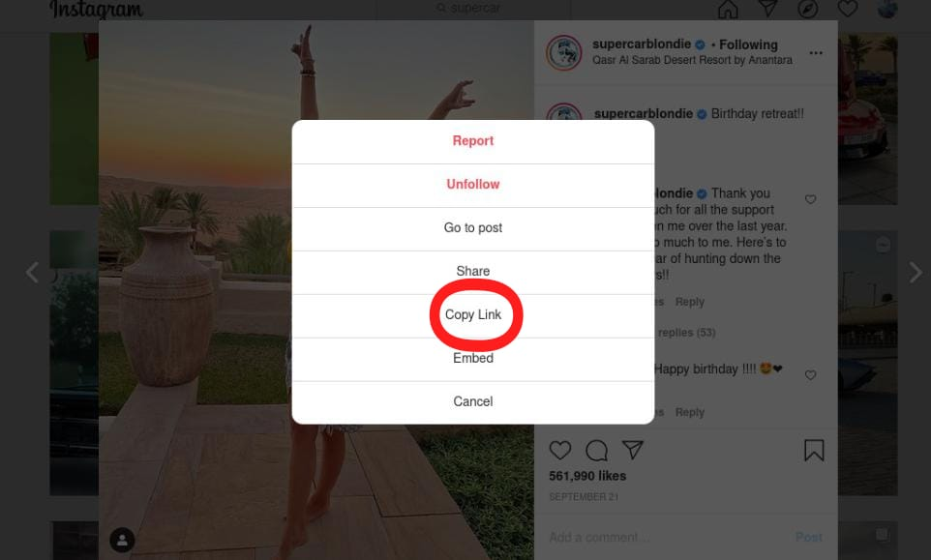Open activity heart icon in the top bar
This screenshot has width=931, height=560.
coord(847,9)
